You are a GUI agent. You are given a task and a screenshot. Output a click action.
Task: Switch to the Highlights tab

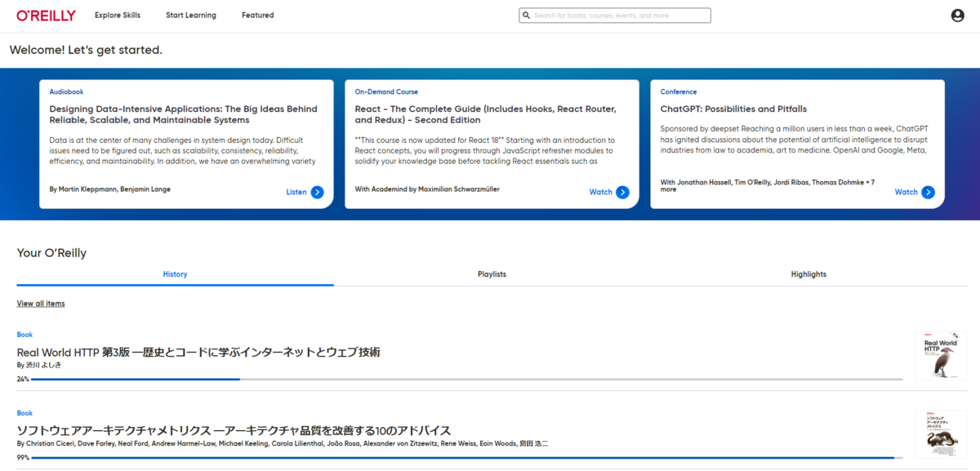click(808, 274)
